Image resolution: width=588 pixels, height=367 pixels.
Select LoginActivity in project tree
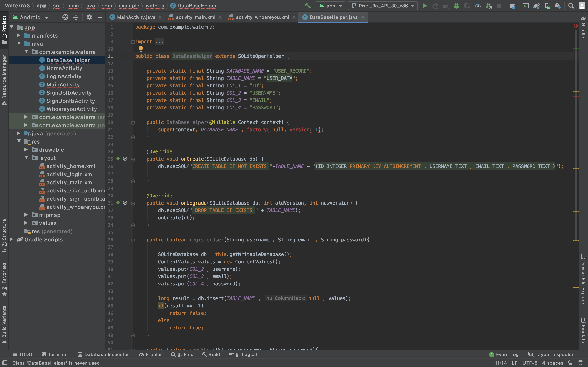(x=64, y=76)
